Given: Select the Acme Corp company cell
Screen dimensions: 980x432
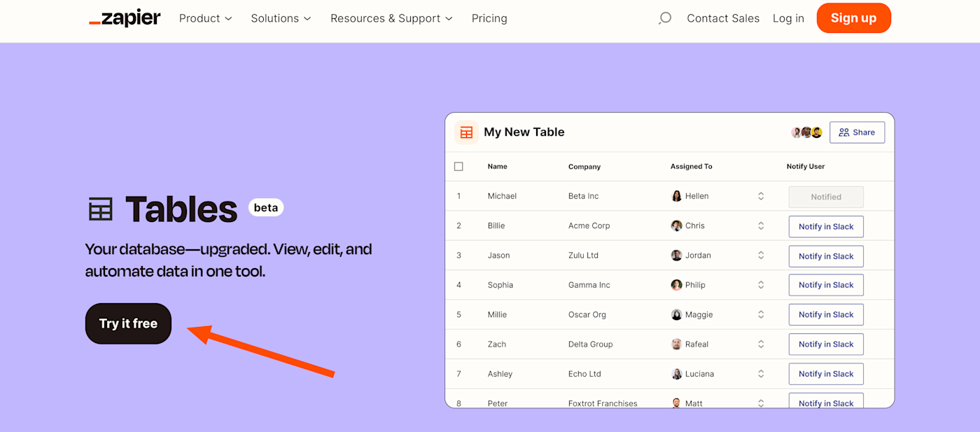Looking at the screenshot, I should (589, 225).
